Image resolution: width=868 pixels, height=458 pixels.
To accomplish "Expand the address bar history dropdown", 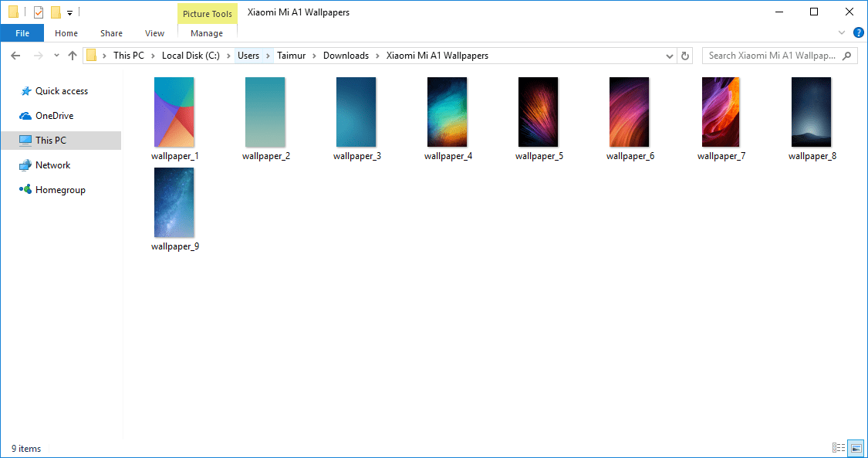I will (x=669, y=56).
